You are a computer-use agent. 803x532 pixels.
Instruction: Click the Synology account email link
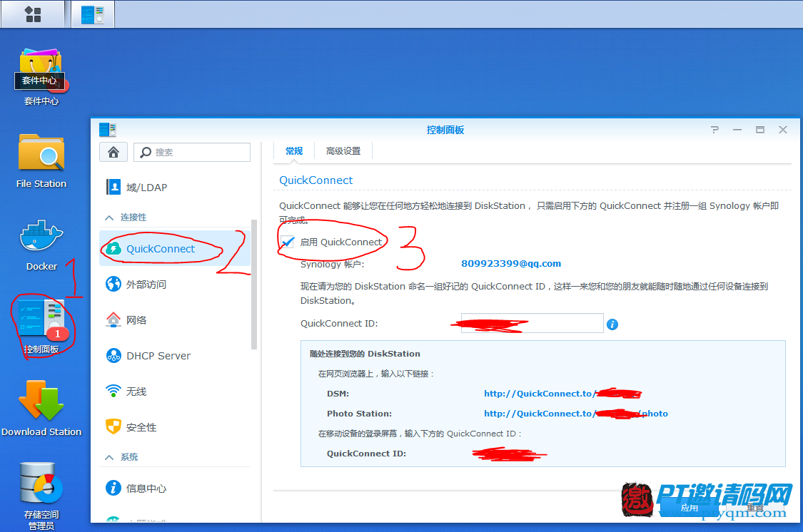(x=511, y=263)
